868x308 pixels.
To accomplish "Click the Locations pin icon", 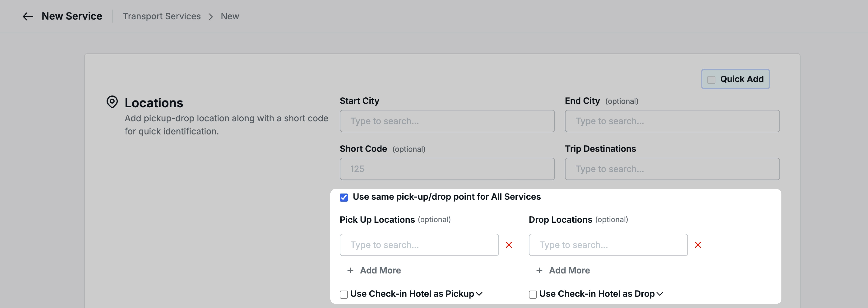I will (112, 102).
